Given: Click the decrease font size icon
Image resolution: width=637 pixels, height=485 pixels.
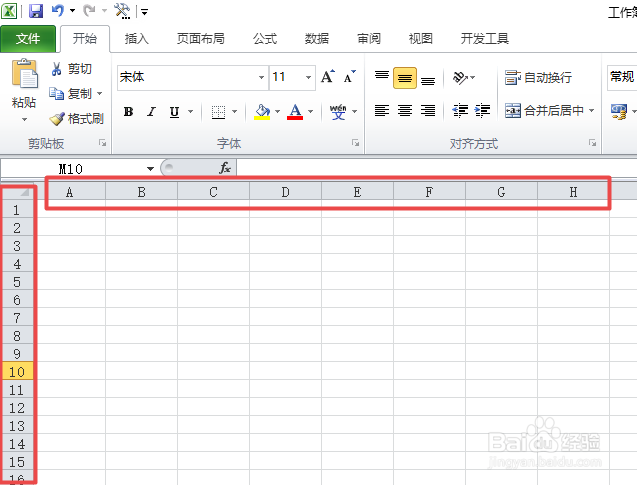Looking at the screenshot, I should pyautogui.click(x=349, y=76).
